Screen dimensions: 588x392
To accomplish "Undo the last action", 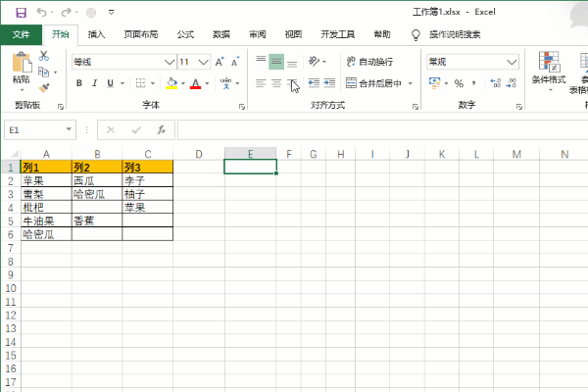I will click(x=41, y=13).
